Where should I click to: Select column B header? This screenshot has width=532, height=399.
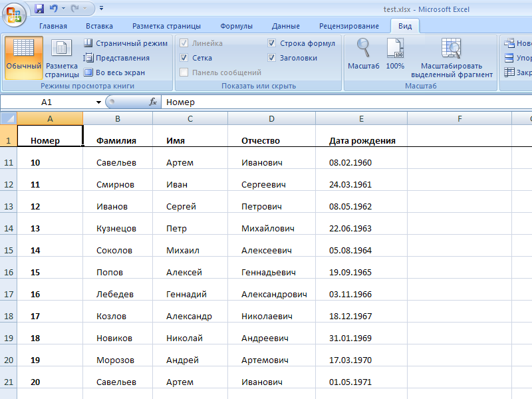(x=118, y=119)
